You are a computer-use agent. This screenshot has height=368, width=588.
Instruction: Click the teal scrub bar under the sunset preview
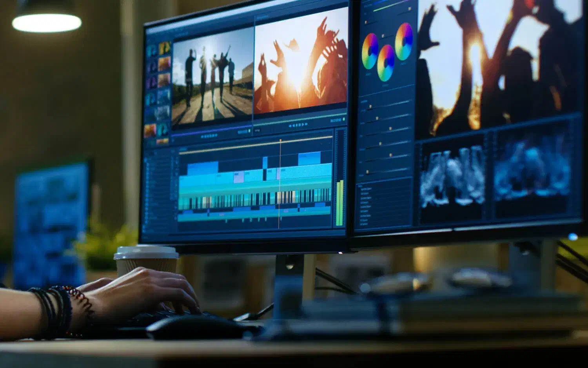tap(299, 120)
